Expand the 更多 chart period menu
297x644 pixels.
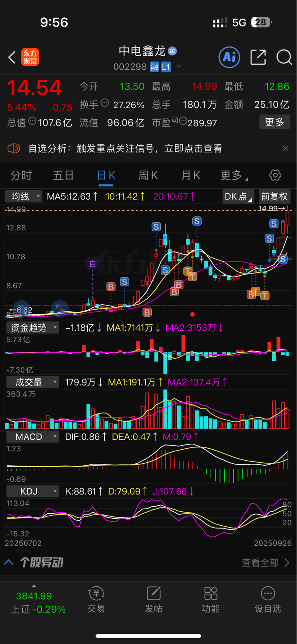234,176
